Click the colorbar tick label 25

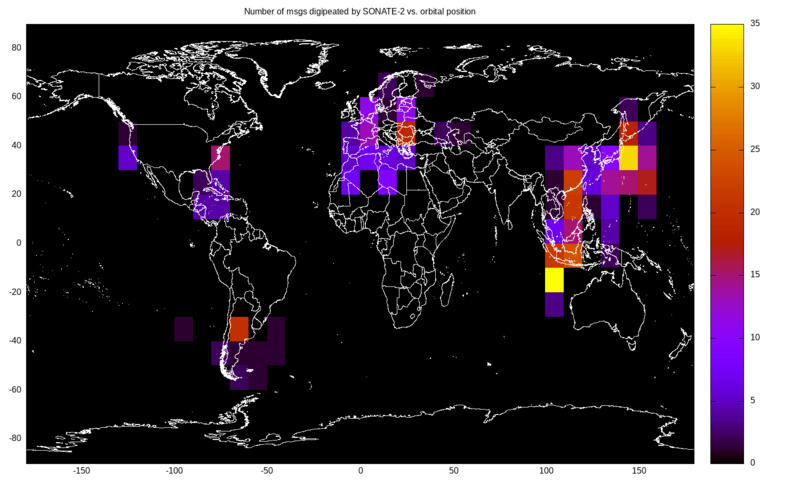click(x=755, y=149)
